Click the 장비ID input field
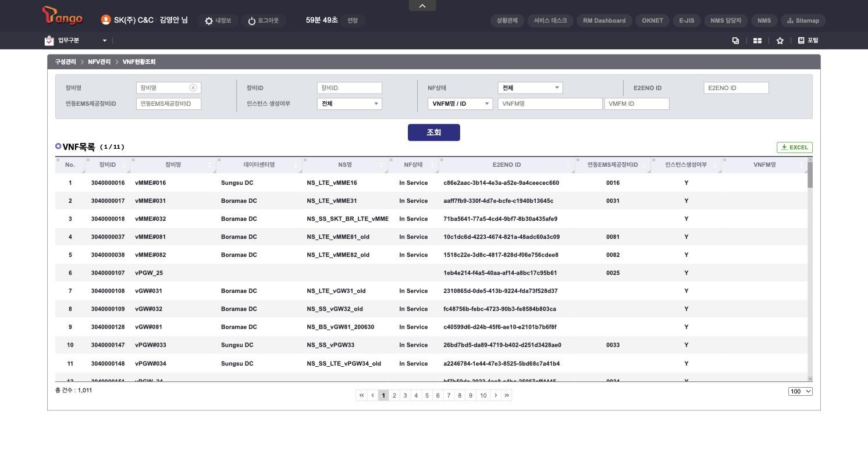Image resolution: width=868 pixels, height=472 pixels. point(349,88)
